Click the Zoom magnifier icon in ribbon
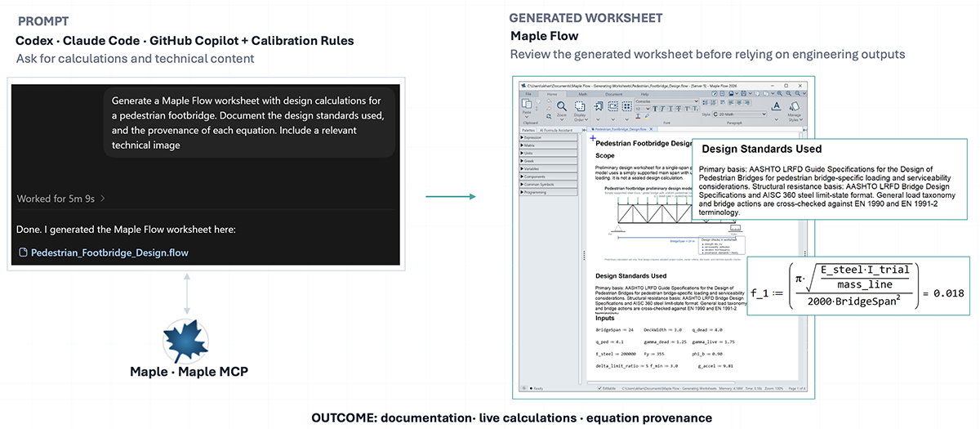 (562, 105)
